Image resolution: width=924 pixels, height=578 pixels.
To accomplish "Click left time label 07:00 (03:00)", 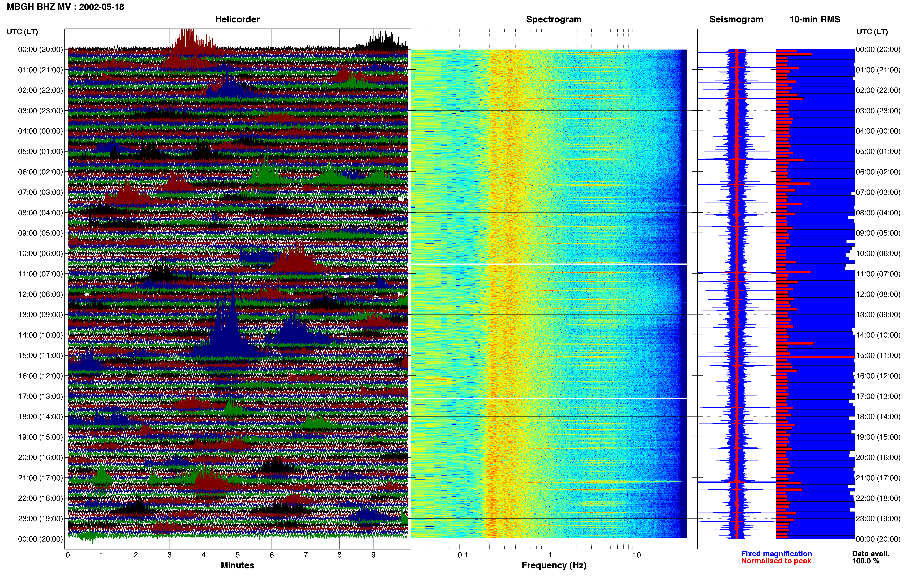I will coord(41,192).
